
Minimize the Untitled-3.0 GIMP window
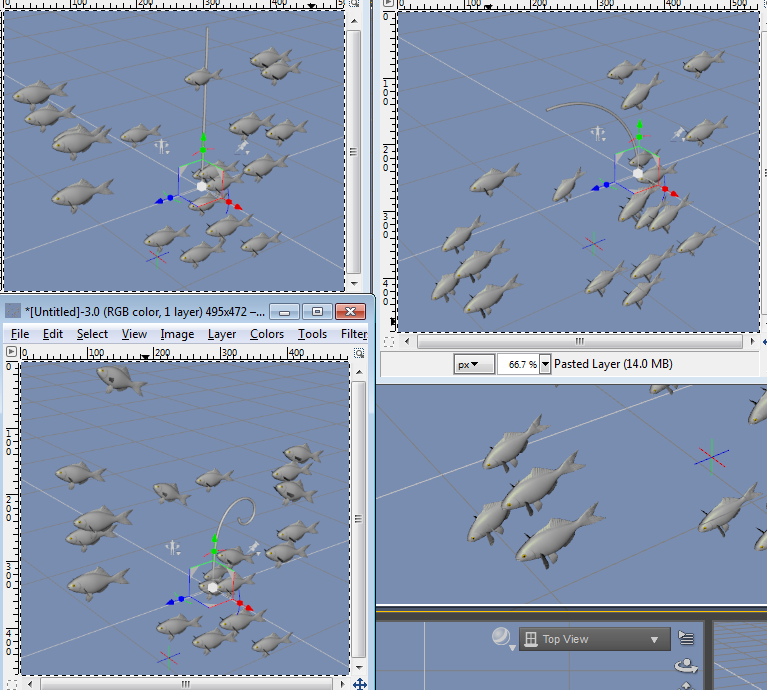[x=285, y=312]
